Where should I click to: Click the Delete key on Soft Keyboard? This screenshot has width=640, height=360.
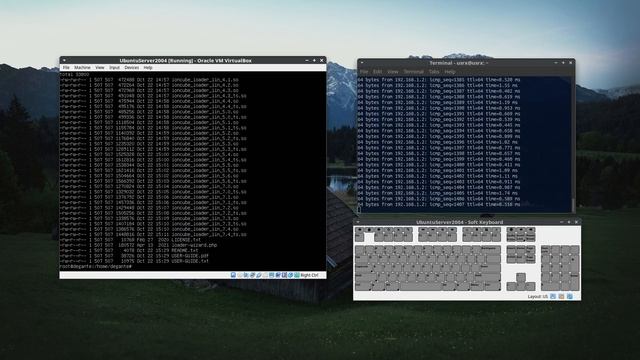tap(511, 259)
